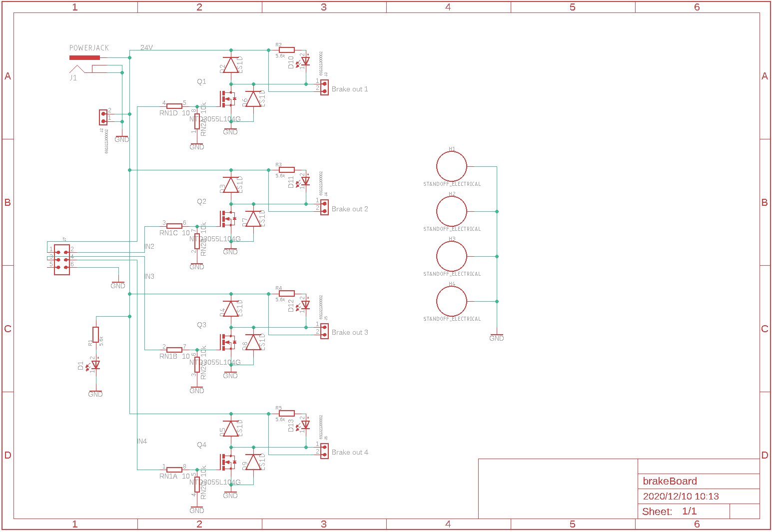Viewport: 772px width, 532px height.
Task: Select the H3 standoff circle
Action: (452, 256)
